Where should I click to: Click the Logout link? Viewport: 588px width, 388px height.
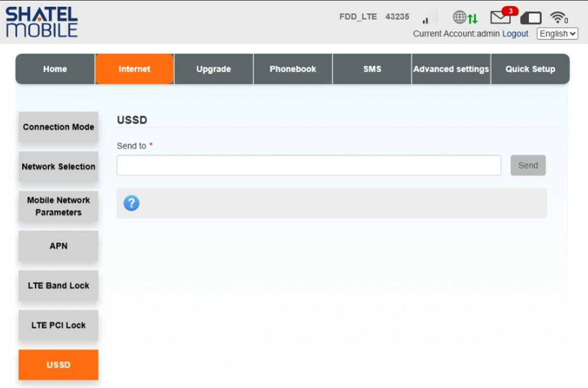tap(515, 34)
